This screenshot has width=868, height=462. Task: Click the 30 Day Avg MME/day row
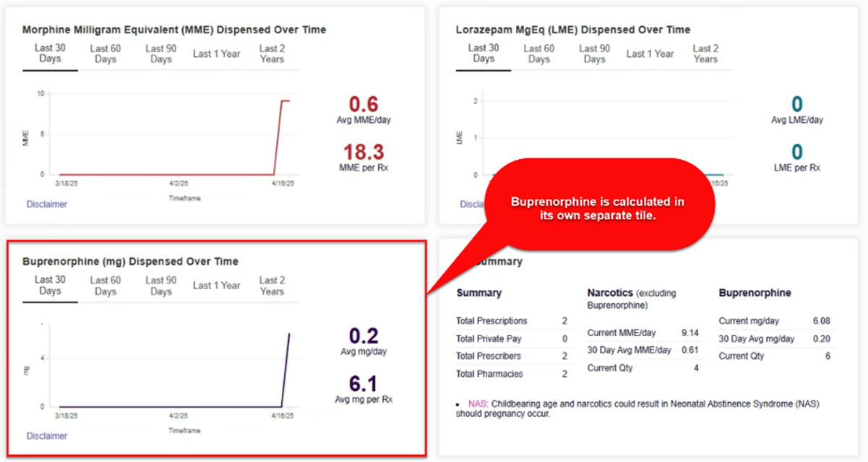click(644, 350)
